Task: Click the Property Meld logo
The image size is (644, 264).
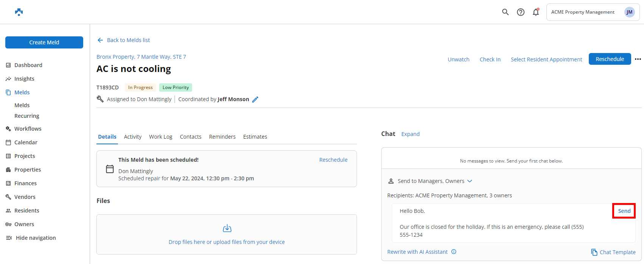Action: click(x=19, y=12)
